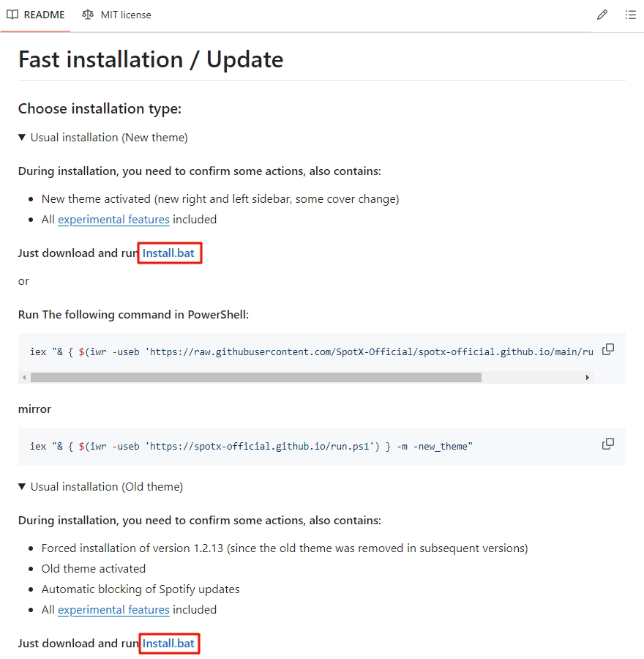The image size is (644, 659).
Task: Click the scale icon beside MIT license
Action: tap(88, 15)
